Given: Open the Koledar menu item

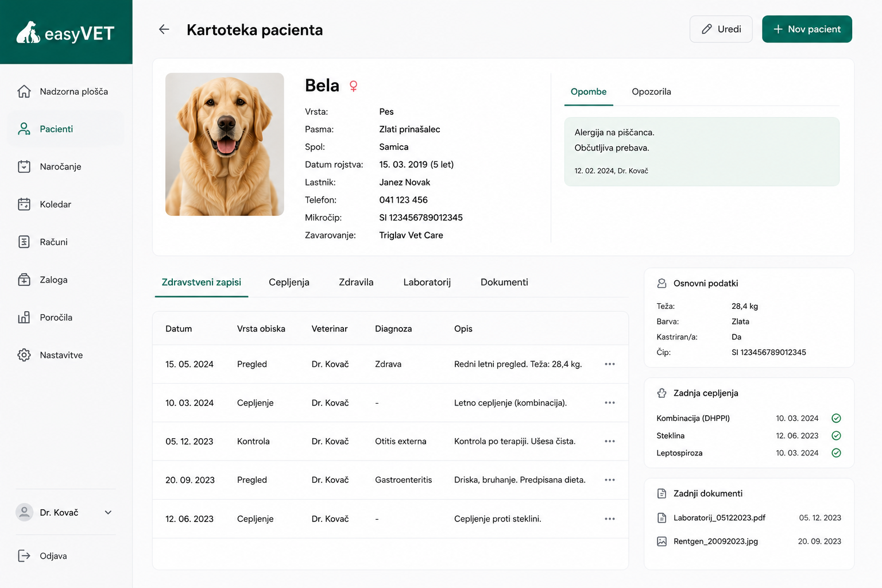Looking at the screenshot, I should click(67, 204).
